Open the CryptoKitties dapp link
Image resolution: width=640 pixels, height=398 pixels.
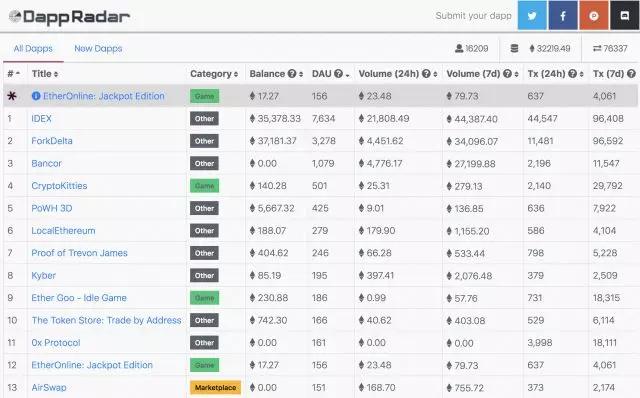[59, 186]
